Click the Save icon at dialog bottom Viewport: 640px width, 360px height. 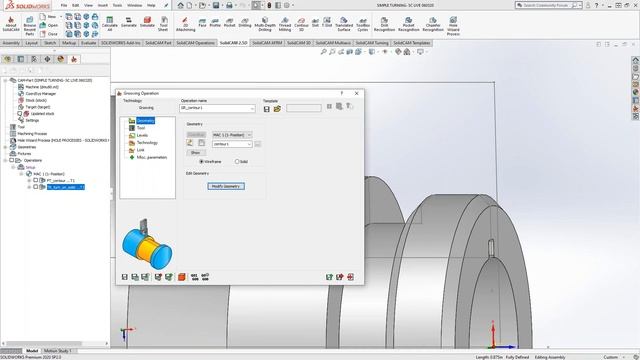(125, 277)
